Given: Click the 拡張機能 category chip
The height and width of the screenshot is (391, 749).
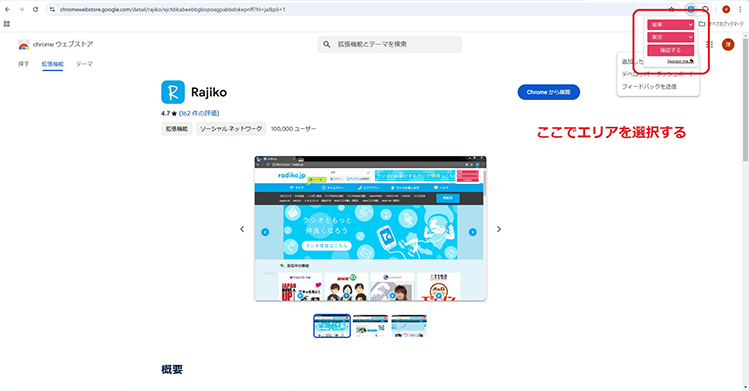Looking at the screenshot, I should [x=177, y=129].
